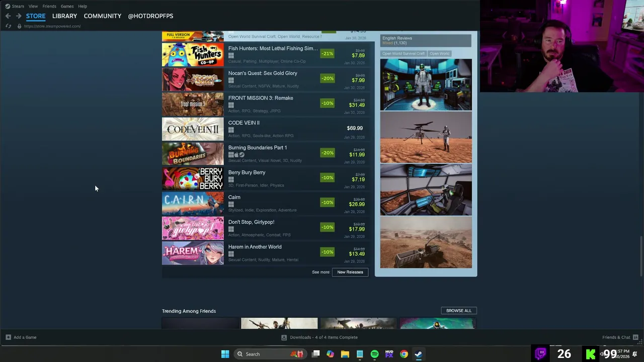Screen dimensions: 644x362
Task: Click Windows platform icon under CODE VEIN II
Action: [x=231, y=130]
